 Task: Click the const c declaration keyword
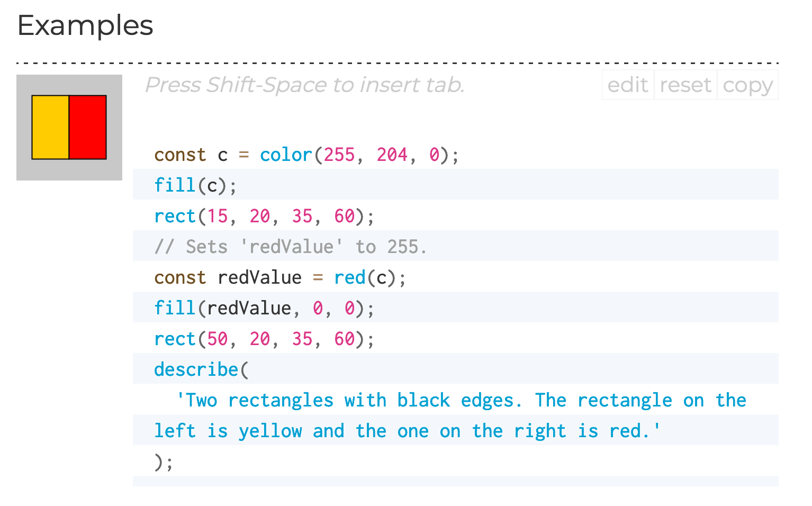(179, 155)
